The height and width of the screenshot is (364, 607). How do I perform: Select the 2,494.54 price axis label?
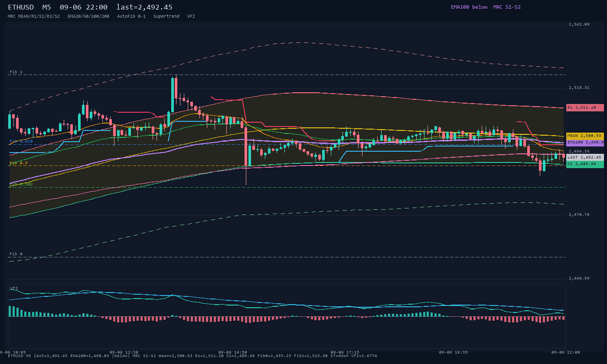pyautogui.click(x=579, y=151)
